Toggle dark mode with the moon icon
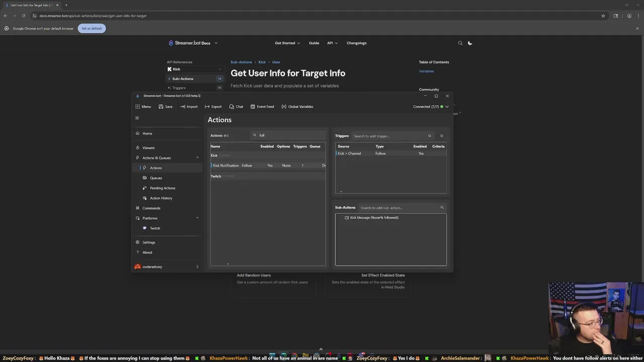The height and width of the screenshot is (362, 644). click(x=470, y=43)
